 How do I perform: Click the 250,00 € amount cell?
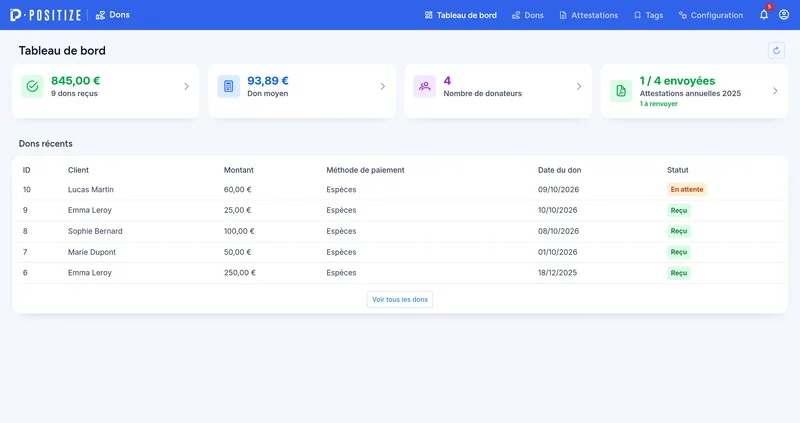(x=240, y=273)
